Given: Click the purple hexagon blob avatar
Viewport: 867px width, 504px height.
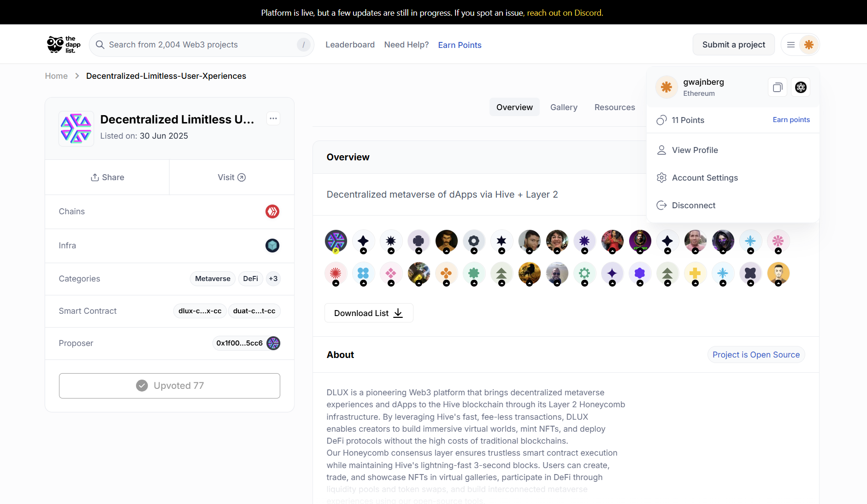Looking at the screenshot, I should tap(640, 273).
